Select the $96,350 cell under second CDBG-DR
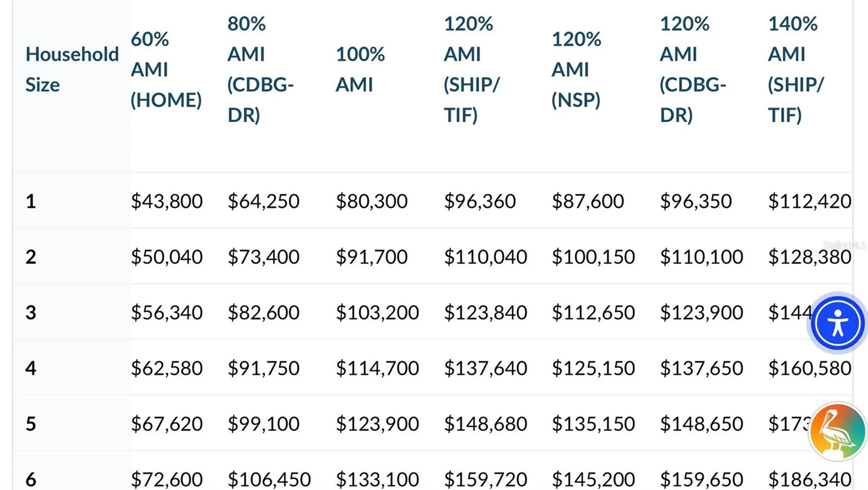The width and height of the screenshot is (868, 490). (695, 201)
